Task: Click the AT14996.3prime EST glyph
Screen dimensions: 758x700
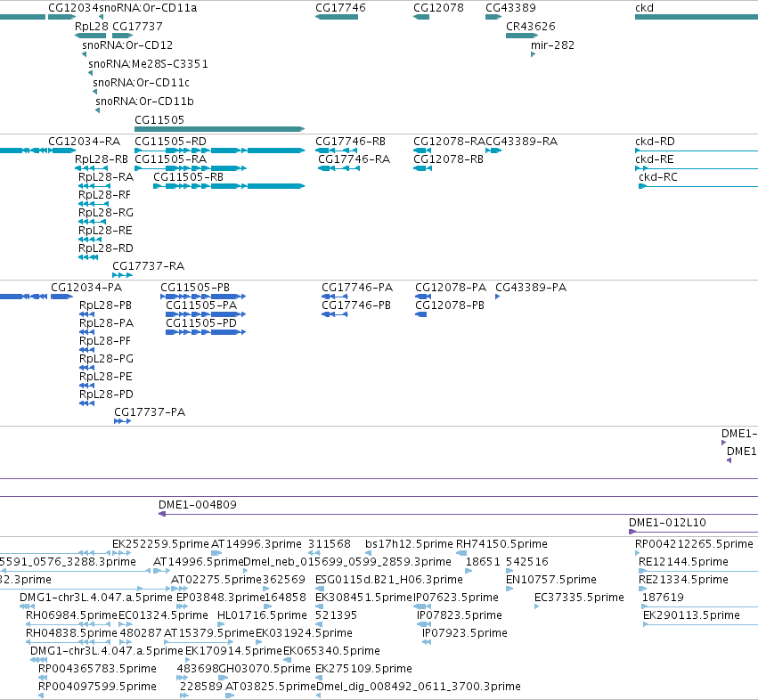Action: 216,553
